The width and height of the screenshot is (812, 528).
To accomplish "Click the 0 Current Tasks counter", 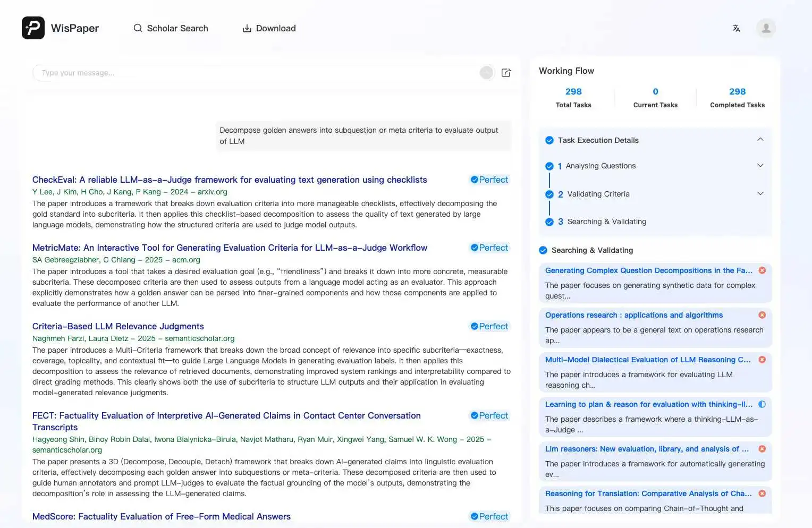I will [x=655, y=98].
